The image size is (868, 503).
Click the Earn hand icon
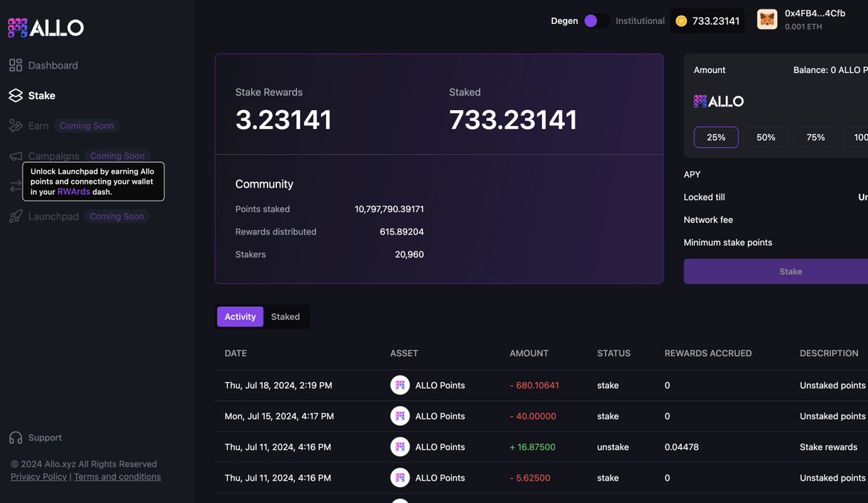coord(16,126)
